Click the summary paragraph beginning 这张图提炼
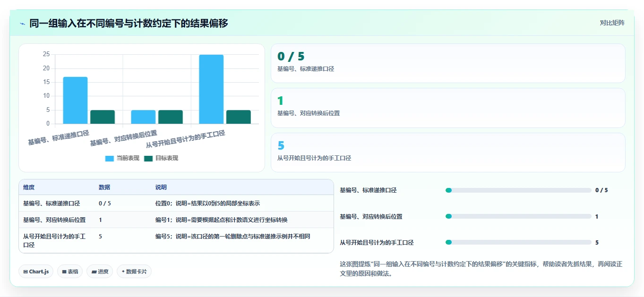The height and width of the screenshot is (297, 644). (x=481, y=269)
